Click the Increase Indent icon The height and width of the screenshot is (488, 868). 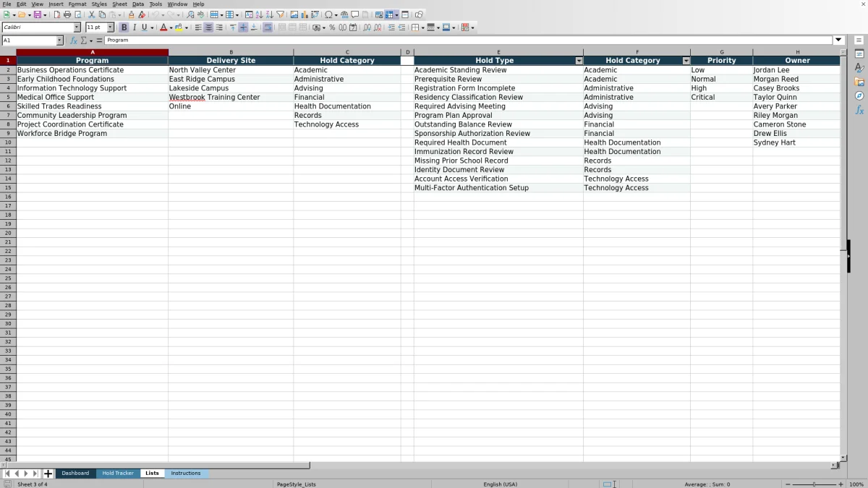[391, 27]
